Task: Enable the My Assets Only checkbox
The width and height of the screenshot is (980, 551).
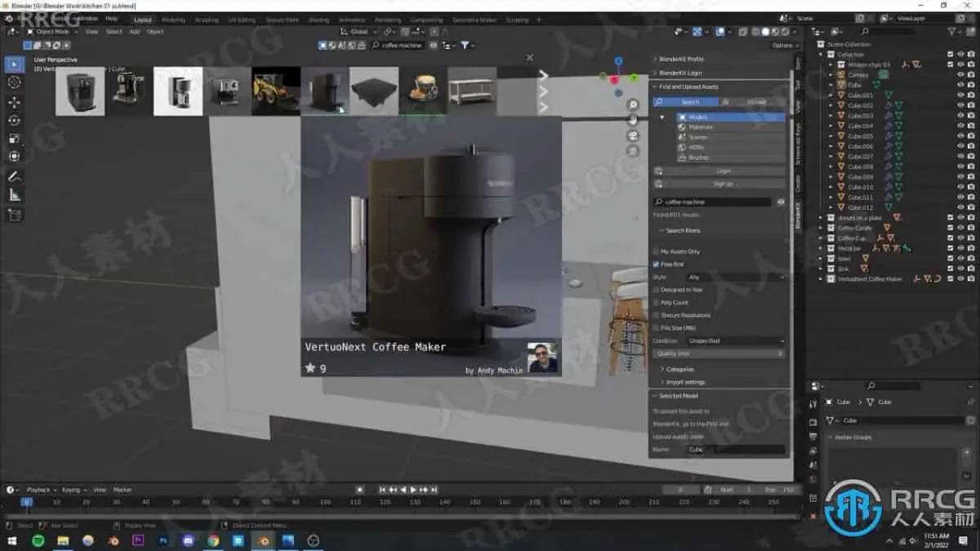Action: 656,251
